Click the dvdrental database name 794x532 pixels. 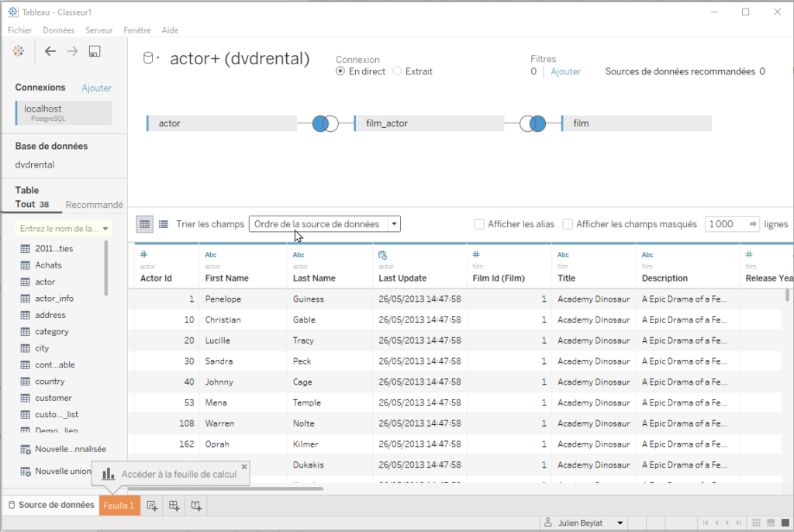click(35, 164)
